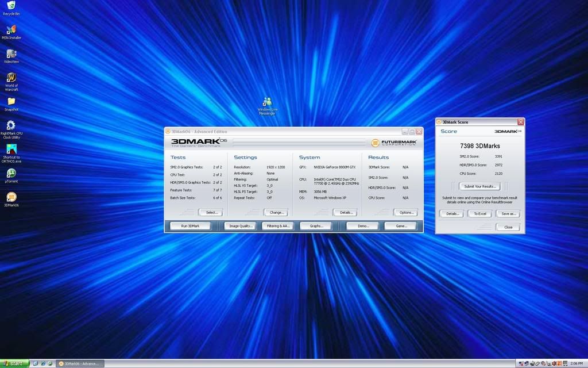
Task: Open the VideoView desktop shortcut
Action: (x=11, y=56)
